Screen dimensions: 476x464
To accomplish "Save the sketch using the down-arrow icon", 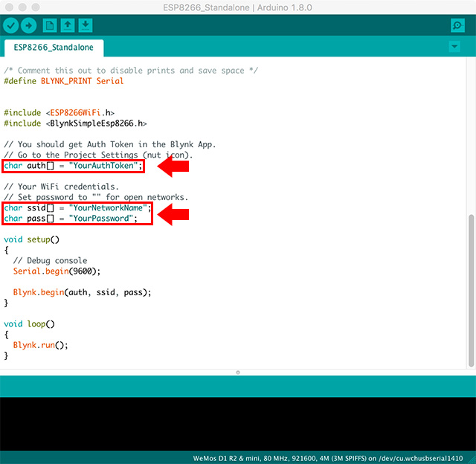I will pos(86,25).
